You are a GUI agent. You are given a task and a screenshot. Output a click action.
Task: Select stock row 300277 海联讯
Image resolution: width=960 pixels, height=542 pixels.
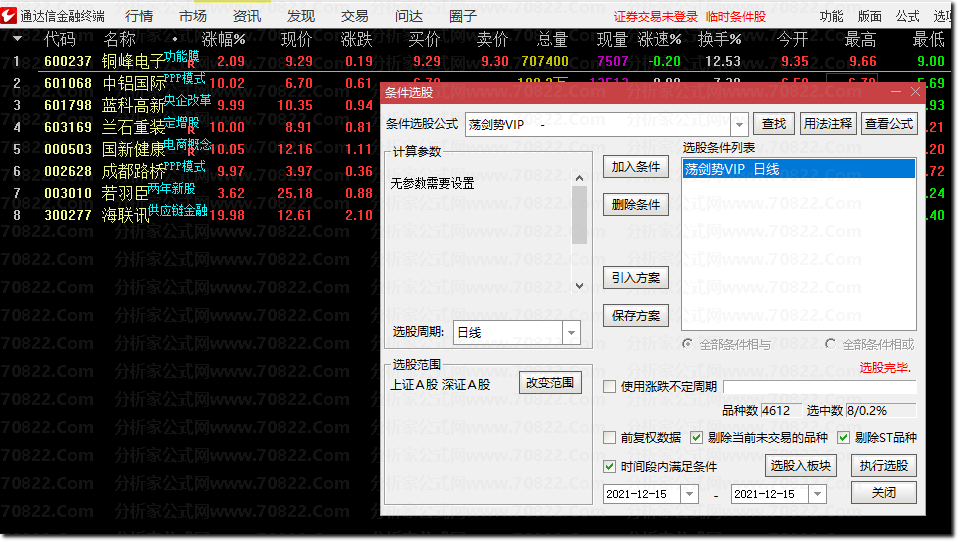[x=190, y=215]
